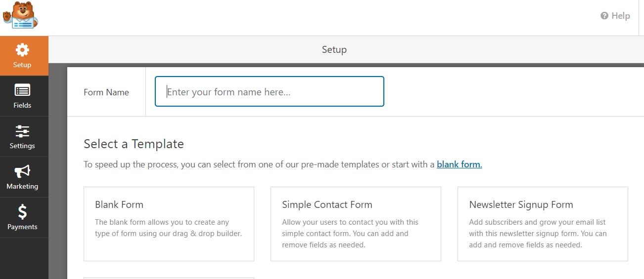This screenshot has height=279, width=644.
Task: Open the Marketing megaphone icon
Action: click(22, 171)
